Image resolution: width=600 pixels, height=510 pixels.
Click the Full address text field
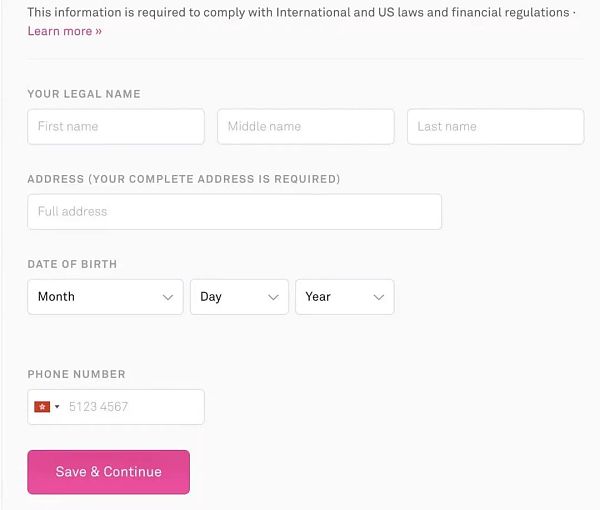[x=234, y=212]
